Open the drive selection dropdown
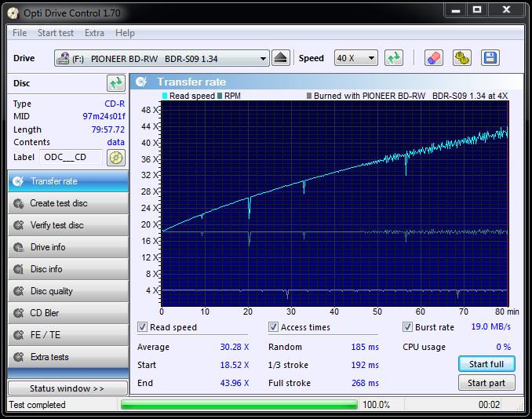Image resolution: width=532 pixels, height=419 pixels. click(162, 58)
